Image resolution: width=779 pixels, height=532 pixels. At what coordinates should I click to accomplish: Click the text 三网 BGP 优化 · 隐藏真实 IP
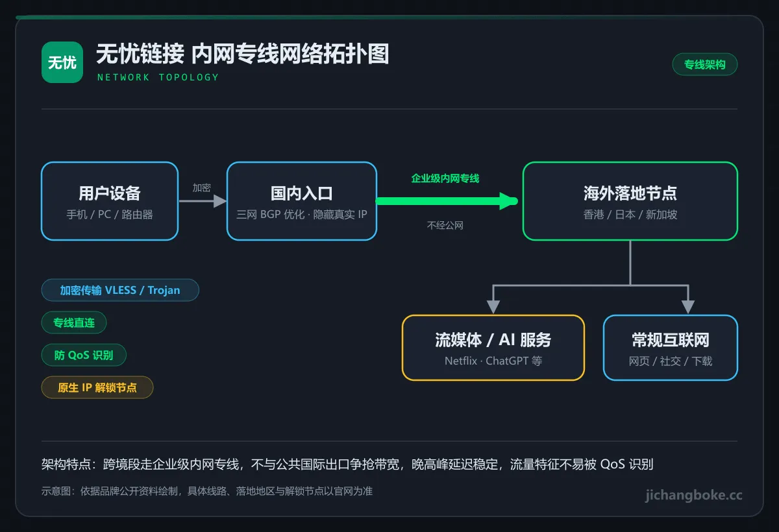302,214
